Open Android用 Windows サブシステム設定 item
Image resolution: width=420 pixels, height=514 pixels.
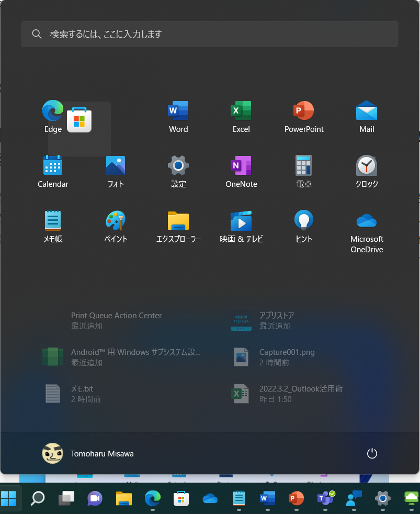click(x=122, y=357)
